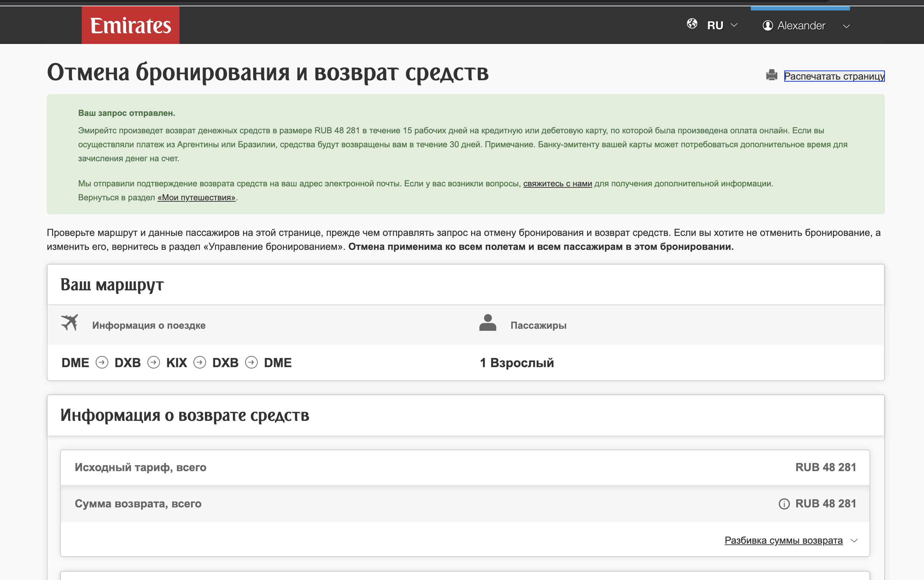Viewport: 924px width, 580px height.
Task: Expand the account chevron next to Alexander
Action: point(846,27)
